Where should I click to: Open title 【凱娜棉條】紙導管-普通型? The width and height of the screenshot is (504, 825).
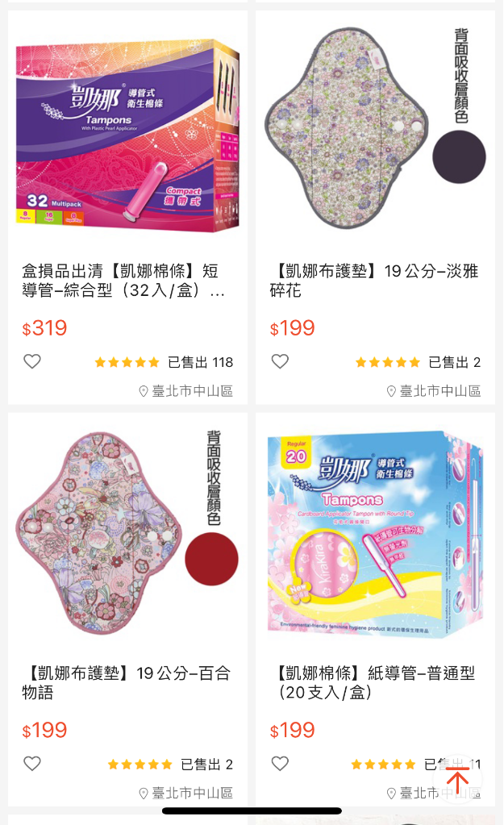[374, 682]
